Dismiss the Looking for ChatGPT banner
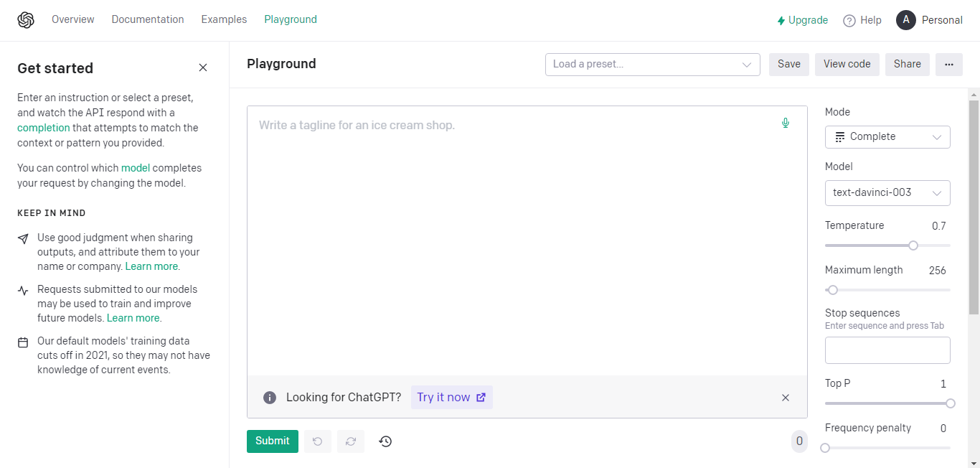 786,398
